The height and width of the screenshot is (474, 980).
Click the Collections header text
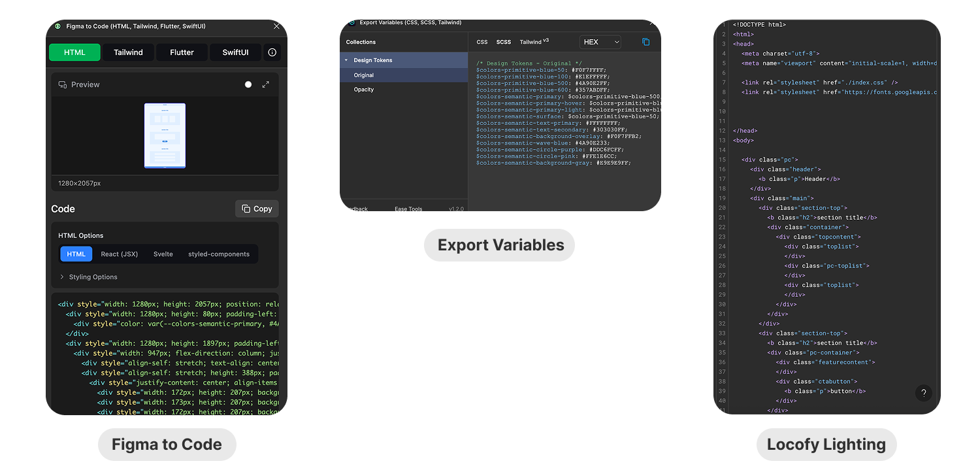pos(361,42)
